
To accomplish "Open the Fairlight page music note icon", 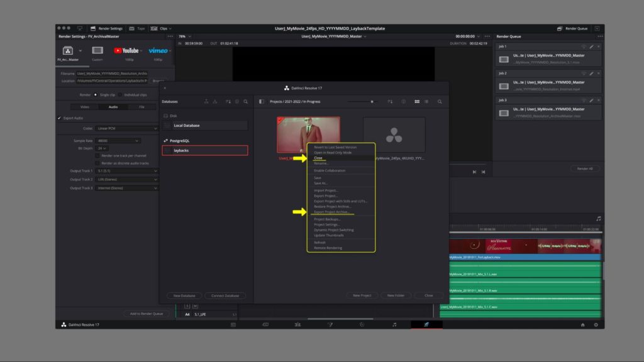I will 394,324.
